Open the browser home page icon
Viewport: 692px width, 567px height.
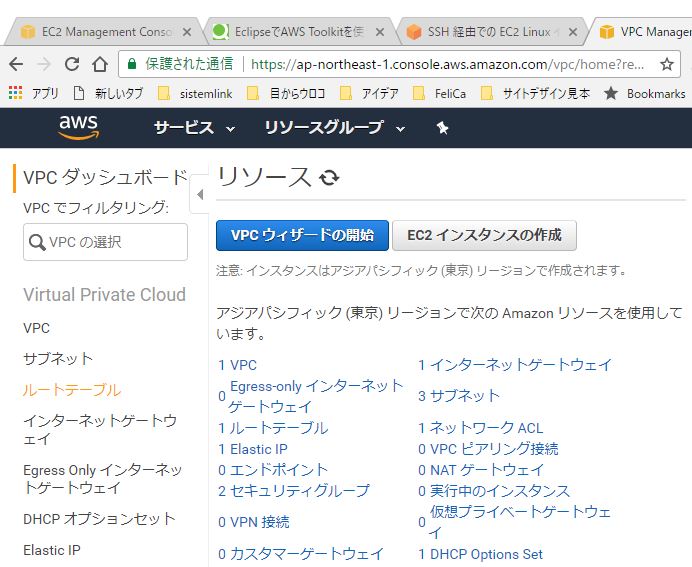click(100, 64)
